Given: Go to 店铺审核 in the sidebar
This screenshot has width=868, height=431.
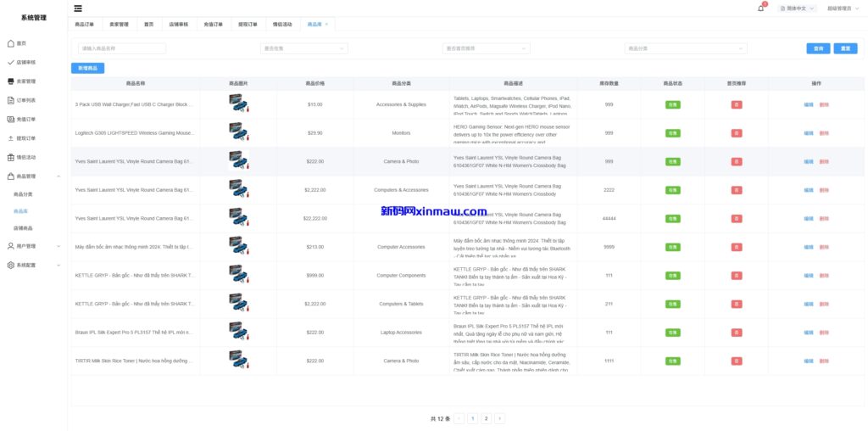Looking at the screenshot, I should (x=25, y=62).
